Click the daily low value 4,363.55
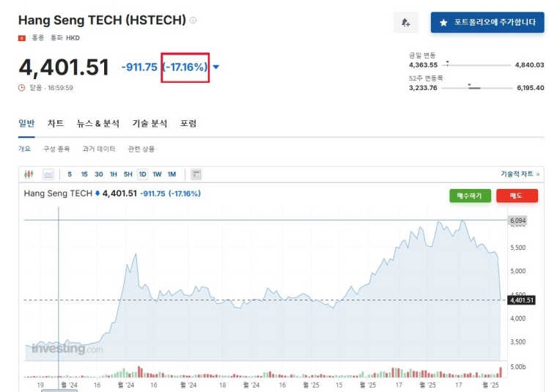Viewport: 549px width, 392px height. tap(424, 64)
